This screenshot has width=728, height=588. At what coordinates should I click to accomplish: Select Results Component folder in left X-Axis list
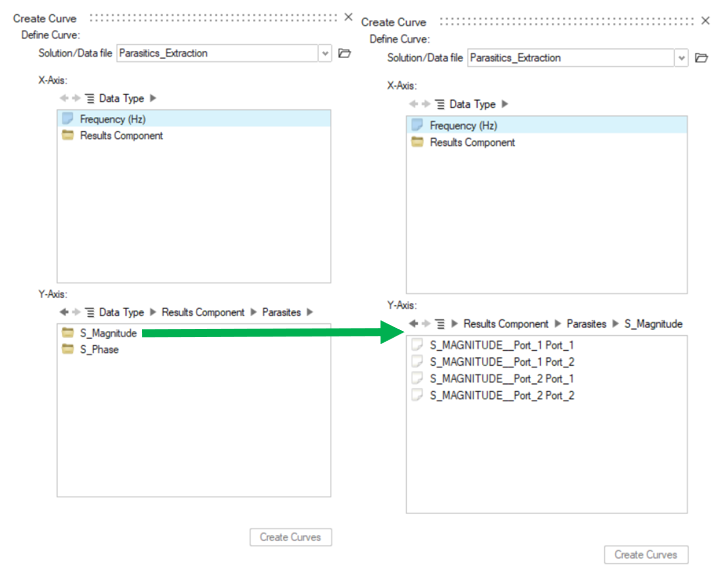tap(121, 136)
